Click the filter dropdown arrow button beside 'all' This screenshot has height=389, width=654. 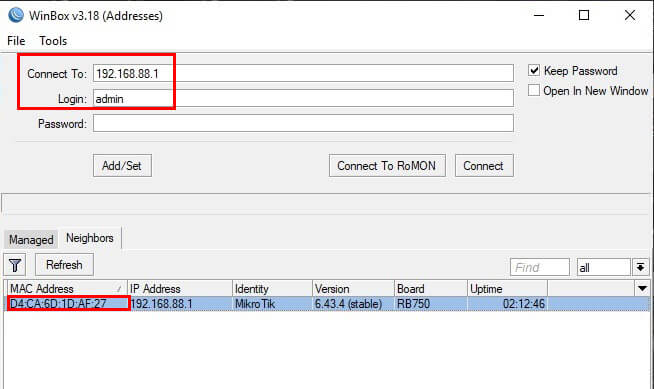pos(641,267)
